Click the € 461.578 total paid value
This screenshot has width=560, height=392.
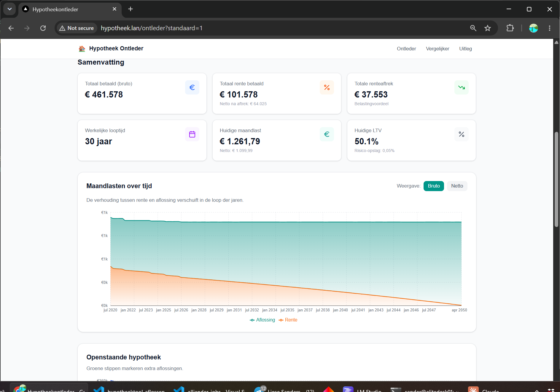(x=104, y=95)
